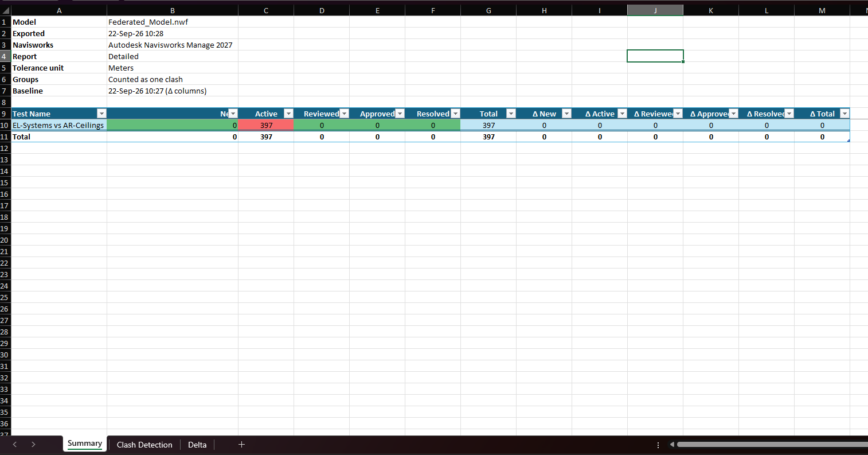Select column J header
Viewport: 868px width, 455px height.
point(655,10)
